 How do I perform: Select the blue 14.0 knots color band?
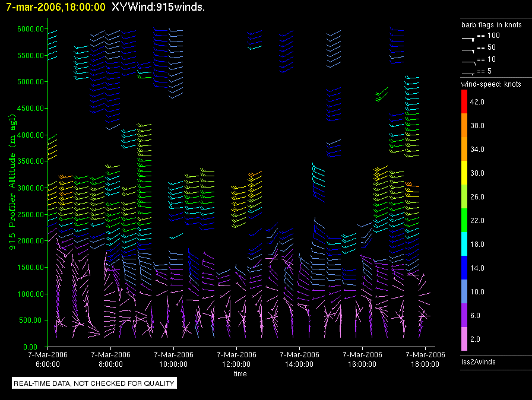click(x=465, y=268)
